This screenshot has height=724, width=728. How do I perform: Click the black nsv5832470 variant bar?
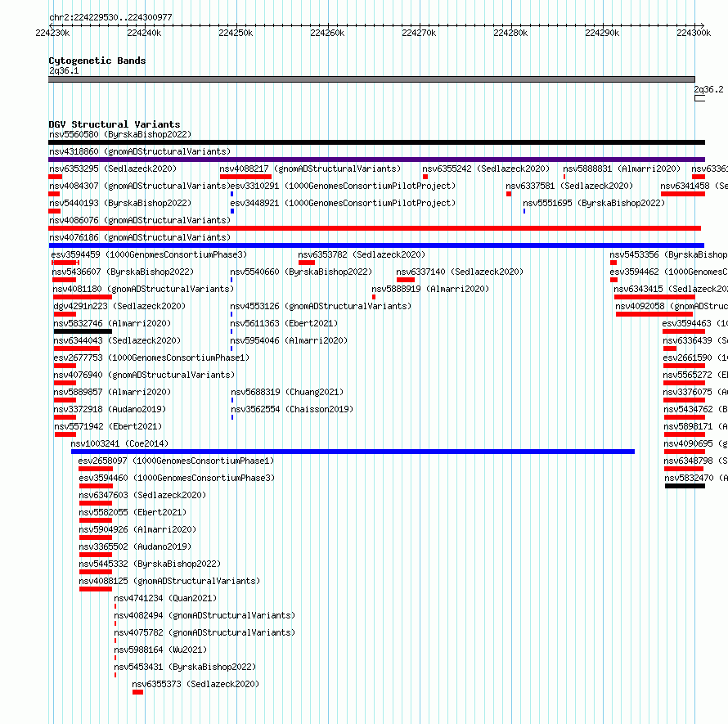[685, 486]
